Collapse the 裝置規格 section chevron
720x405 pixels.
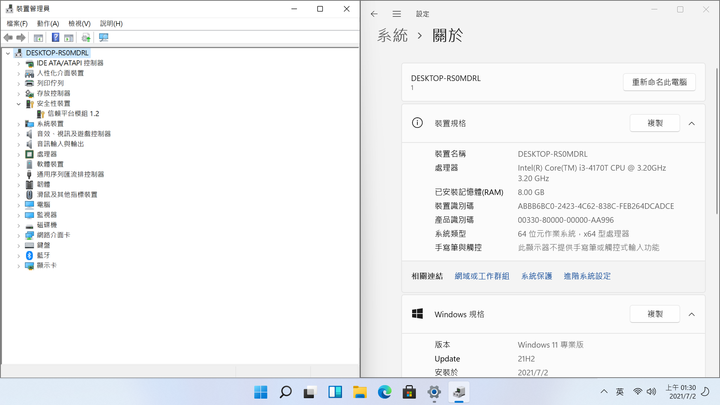(x=692, y=124)
